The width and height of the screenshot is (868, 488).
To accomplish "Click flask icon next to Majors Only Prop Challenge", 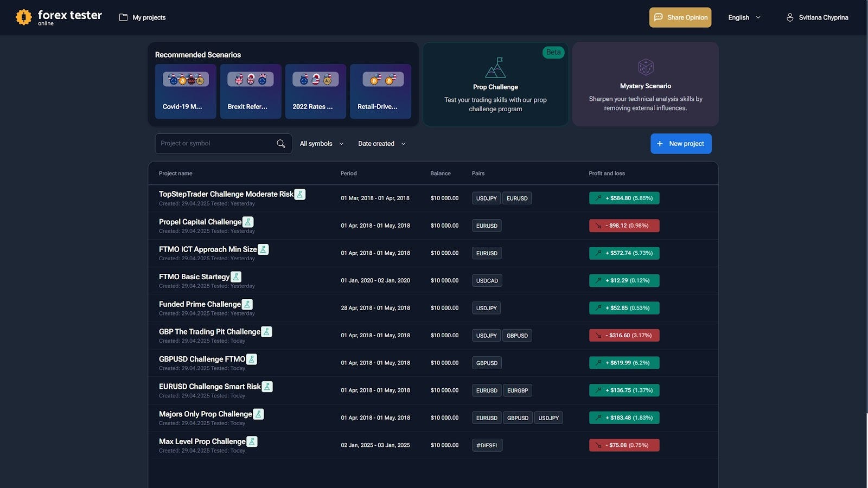I will [x=258, y=414].
